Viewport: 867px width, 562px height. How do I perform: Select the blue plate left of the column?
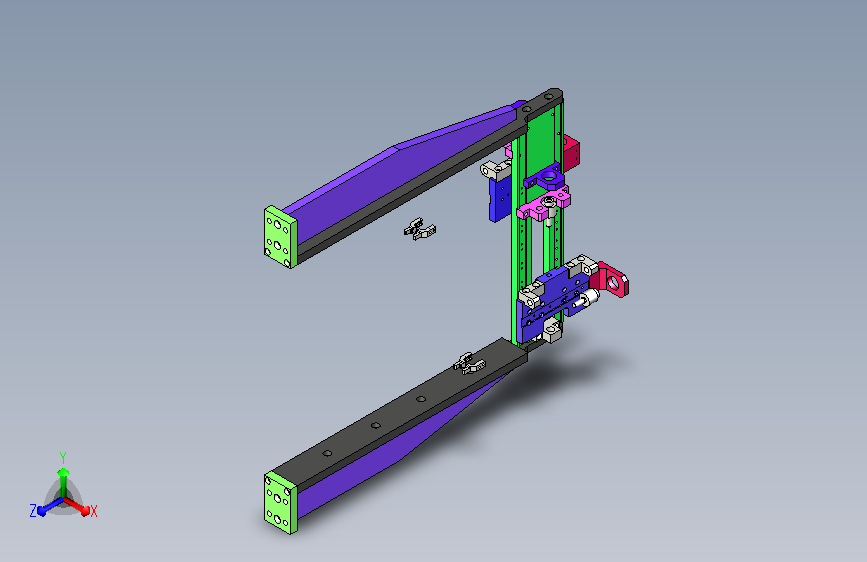point(500,198)
